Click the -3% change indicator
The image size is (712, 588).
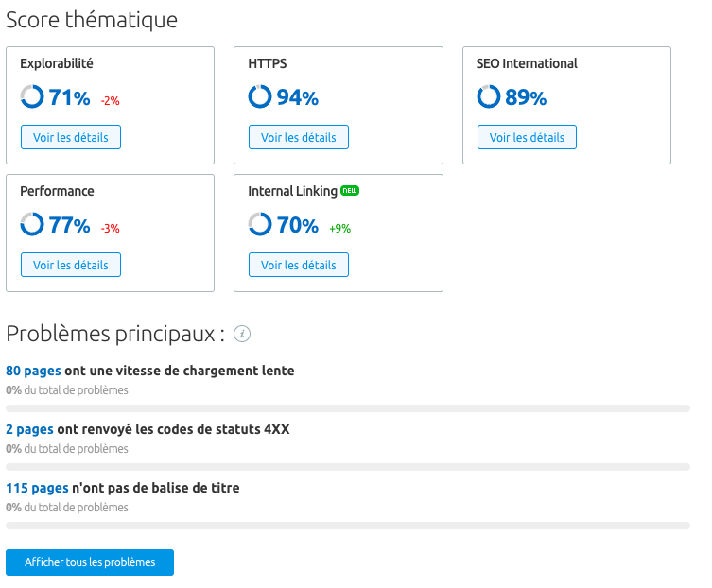(110, 229)
